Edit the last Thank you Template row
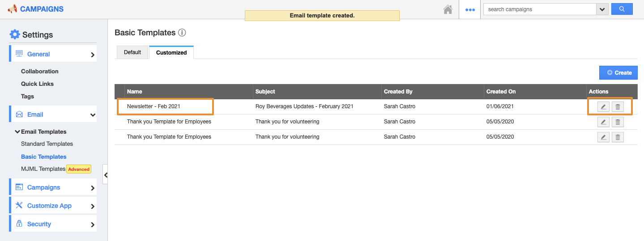644x241 pixels. coord(603,137)
